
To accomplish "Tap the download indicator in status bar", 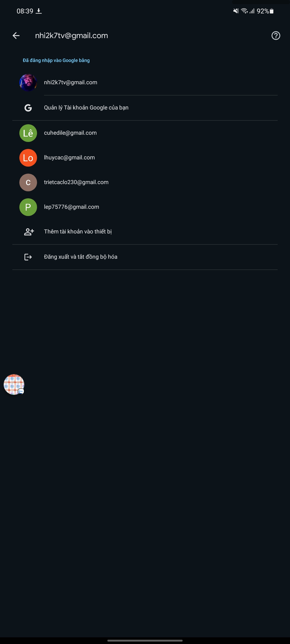I will click(39, 11).
